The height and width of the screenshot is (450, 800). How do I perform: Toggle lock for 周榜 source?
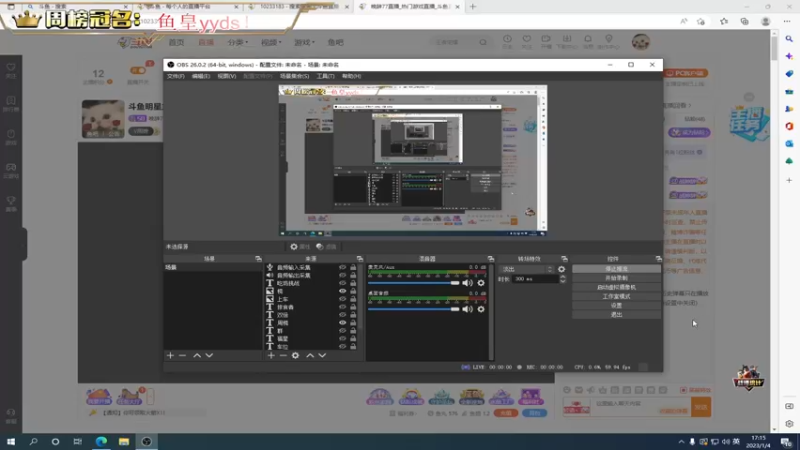(x=353, y=322)
